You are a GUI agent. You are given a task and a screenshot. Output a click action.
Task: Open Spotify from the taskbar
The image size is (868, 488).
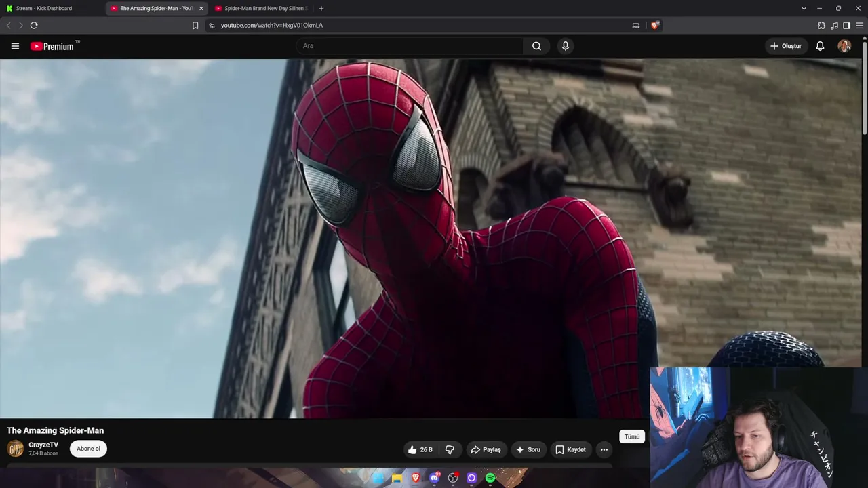tap(490, 479)
